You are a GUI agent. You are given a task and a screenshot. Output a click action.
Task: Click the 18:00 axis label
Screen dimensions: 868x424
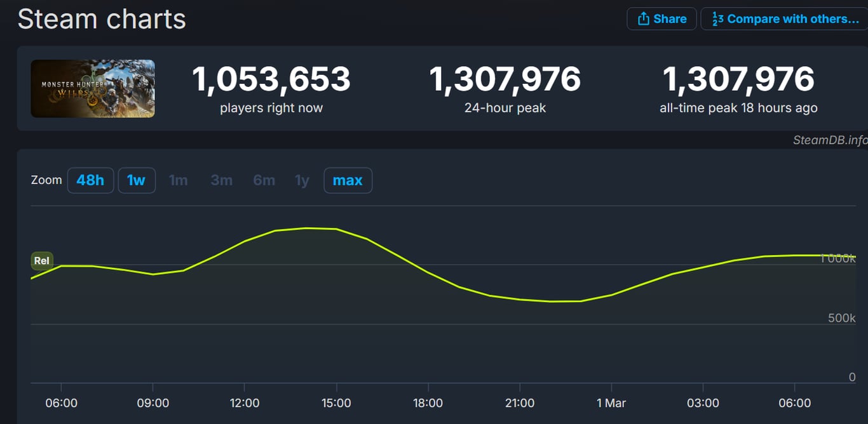click(x=428, y=403)
